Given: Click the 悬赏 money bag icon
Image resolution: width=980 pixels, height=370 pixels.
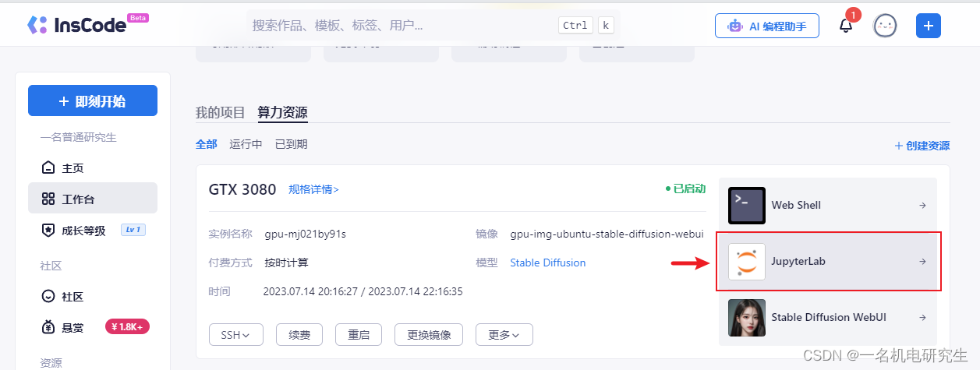Looking at the screenshot, I should (x=48, y=327).
